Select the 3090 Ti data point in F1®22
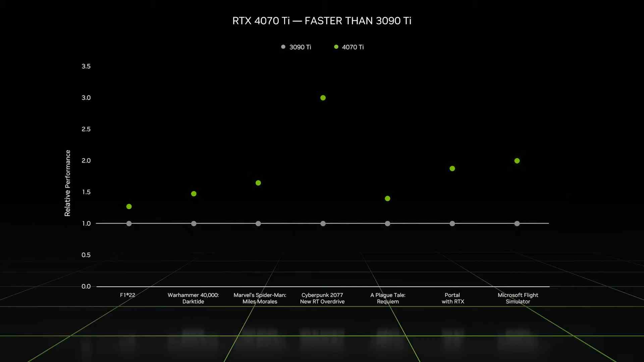The height and width of the screenshot is (362, 644). click(x=129, y=224)
